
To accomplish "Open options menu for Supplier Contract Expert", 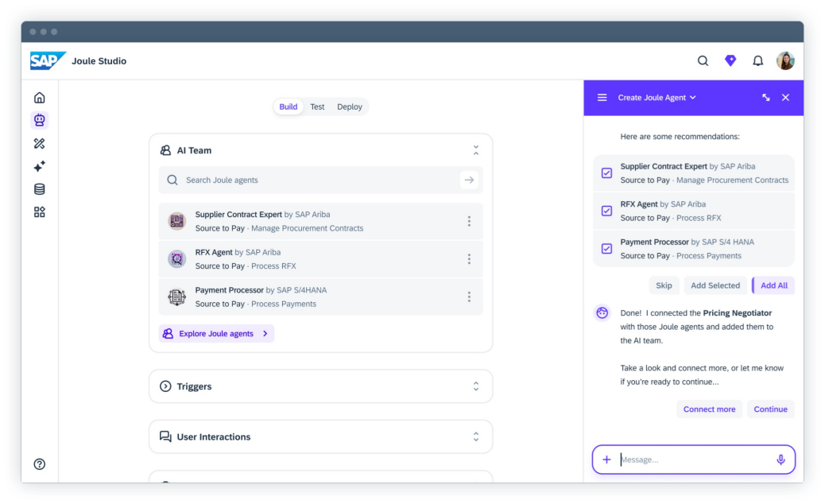I will (469, 222).
